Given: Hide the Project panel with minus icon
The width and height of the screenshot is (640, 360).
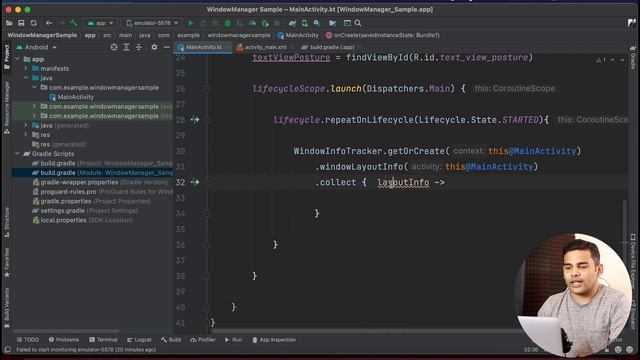Looking at the screenshot, I should [166, 47].
